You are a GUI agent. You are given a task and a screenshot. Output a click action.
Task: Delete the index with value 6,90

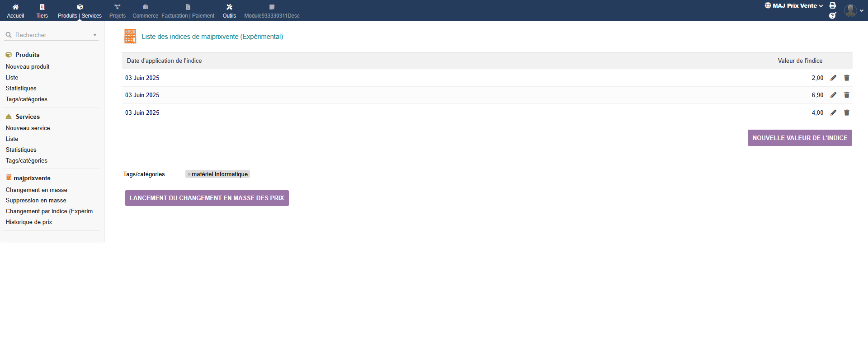pyautogui.click(x=847, y=95)
